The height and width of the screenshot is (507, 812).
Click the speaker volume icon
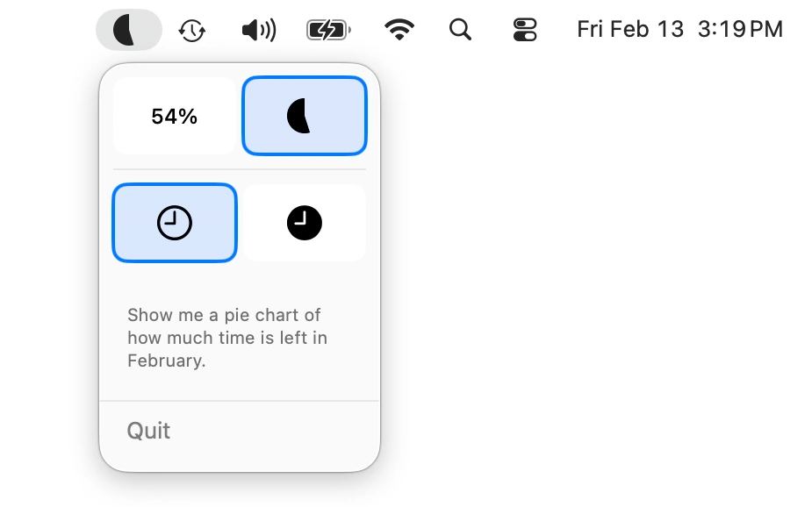pyautogui.click(x=257, y=29)
